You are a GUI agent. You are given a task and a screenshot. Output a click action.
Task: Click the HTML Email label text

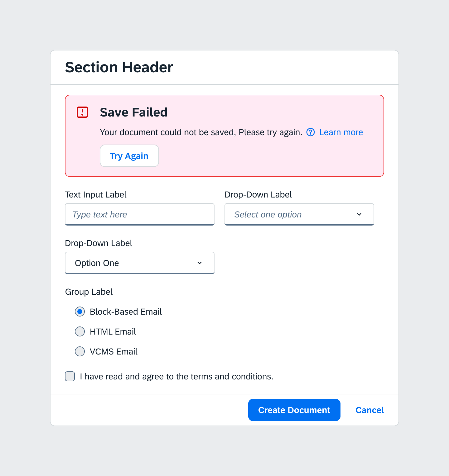(x=113, y=331)
